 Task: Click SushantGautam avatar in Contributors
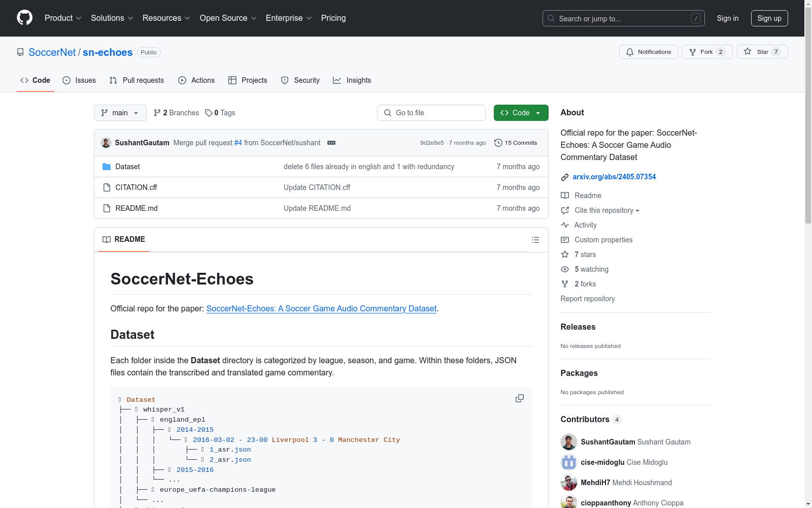point(569,442)
